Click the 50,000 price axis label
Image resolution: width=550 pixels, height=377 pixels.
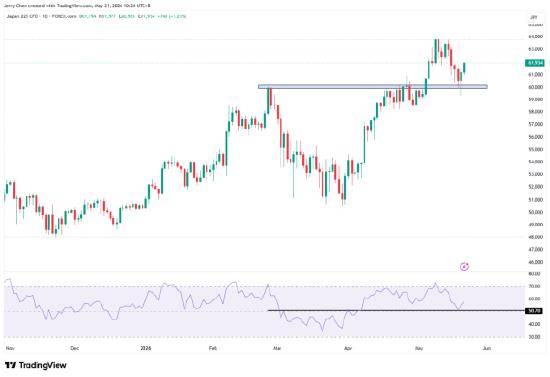[x=535, y=212]
